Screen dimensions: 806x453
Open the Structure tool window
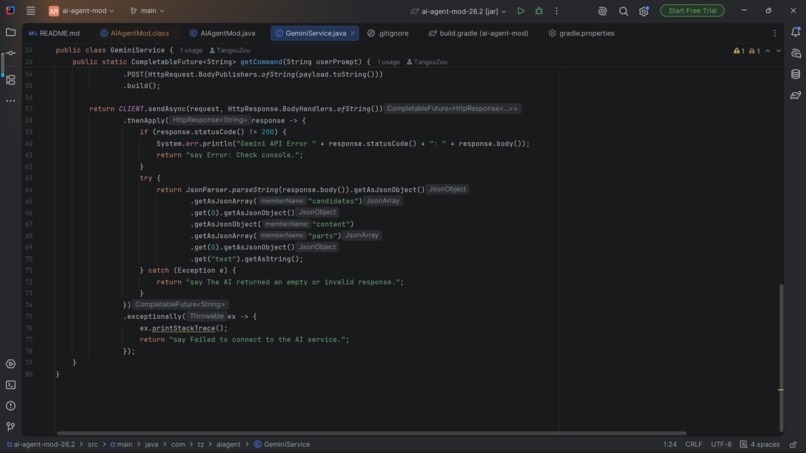pos(10,80)
